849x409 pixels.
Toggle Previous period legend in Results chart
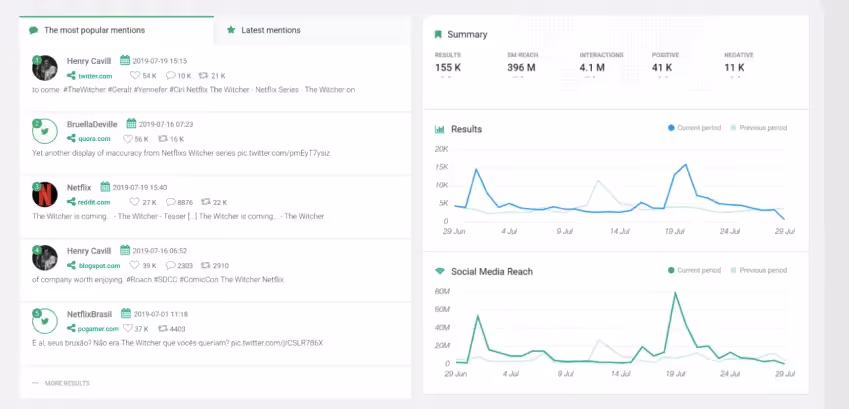(x=759, y=128)
